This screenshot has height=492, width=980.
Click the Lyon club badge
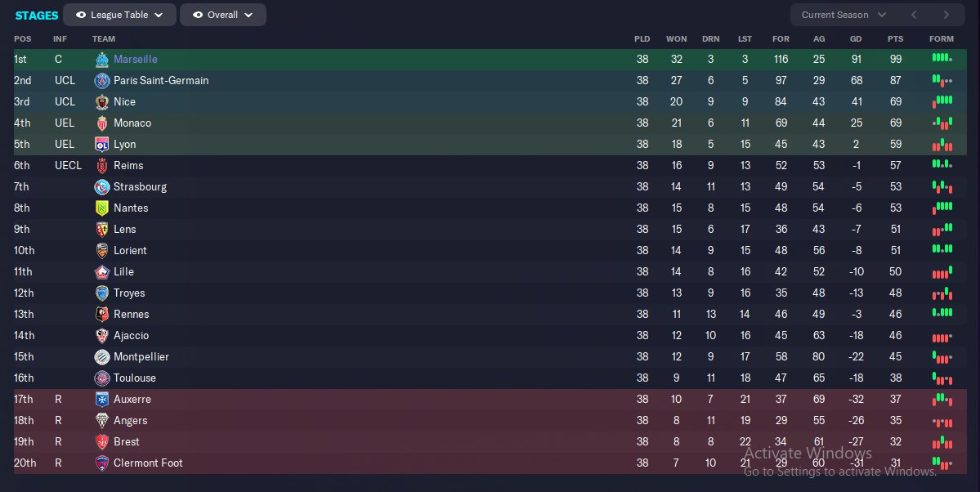[x=101, y=145]
